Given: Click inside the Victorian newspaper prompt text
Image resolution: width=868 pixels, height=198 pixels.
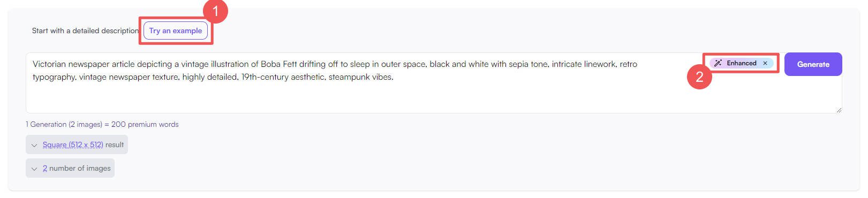Looking at the screenshot, I should click(x=335, y=70).
